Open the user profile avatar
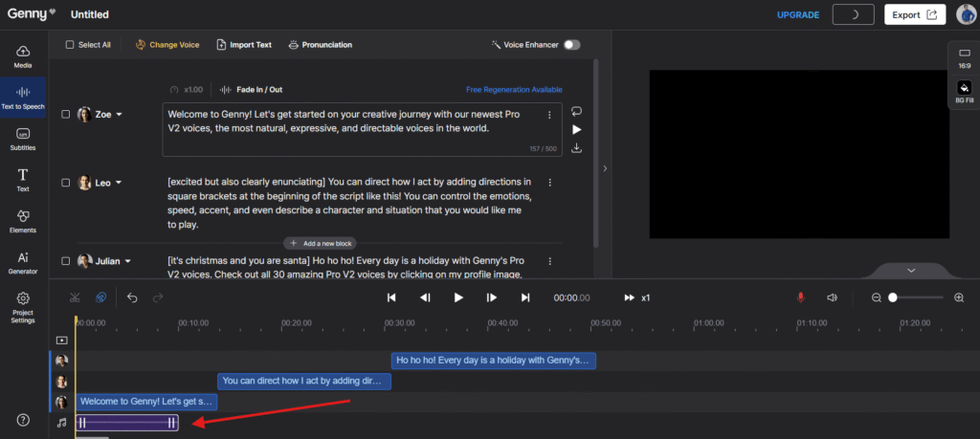Screen dimensions: 980x439 click(x=967, y=14)
